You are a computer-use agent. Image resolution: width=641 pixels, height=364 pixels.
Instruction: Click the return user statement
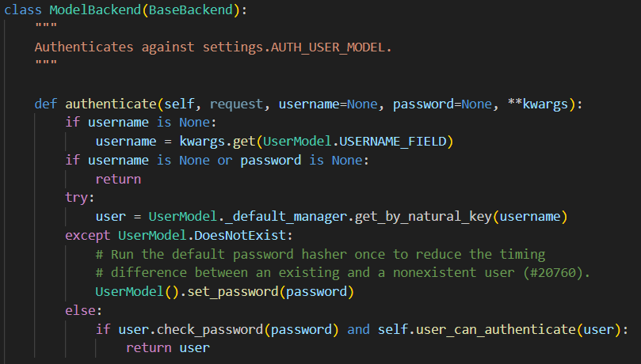(x=167, y=348)
